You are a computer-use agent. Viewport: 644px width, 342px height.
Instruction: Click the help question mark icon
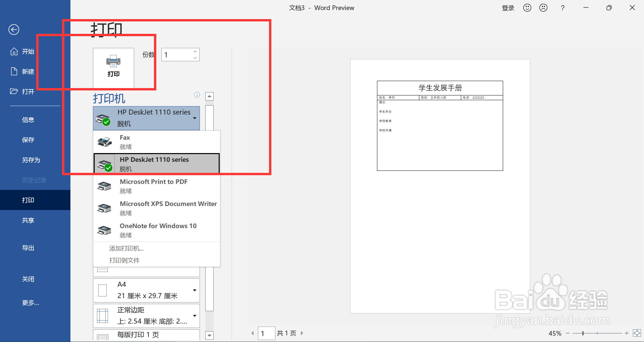click(562, 8)
